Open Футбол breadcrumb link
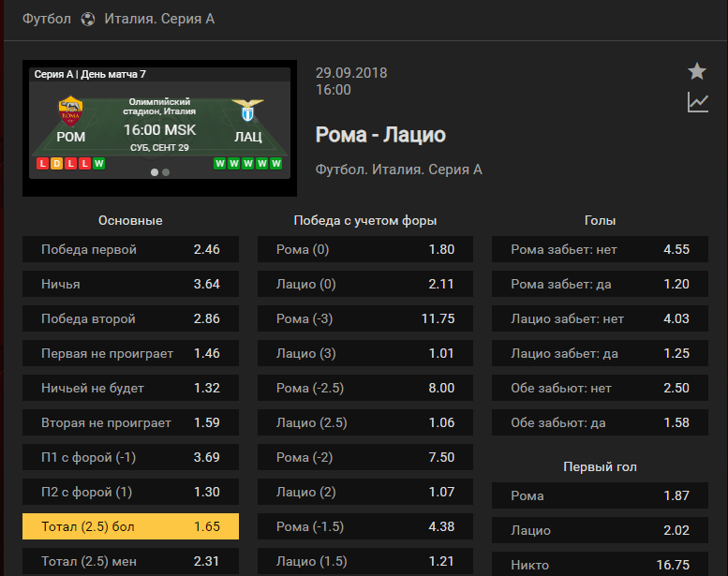728x576 pixels. click(x=47, y=19)
